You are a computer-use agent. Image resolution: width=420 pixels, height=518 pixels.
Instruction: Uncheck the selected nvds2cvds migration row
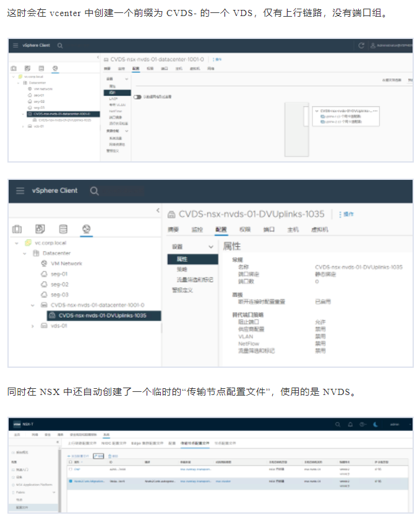click(71, 481)
